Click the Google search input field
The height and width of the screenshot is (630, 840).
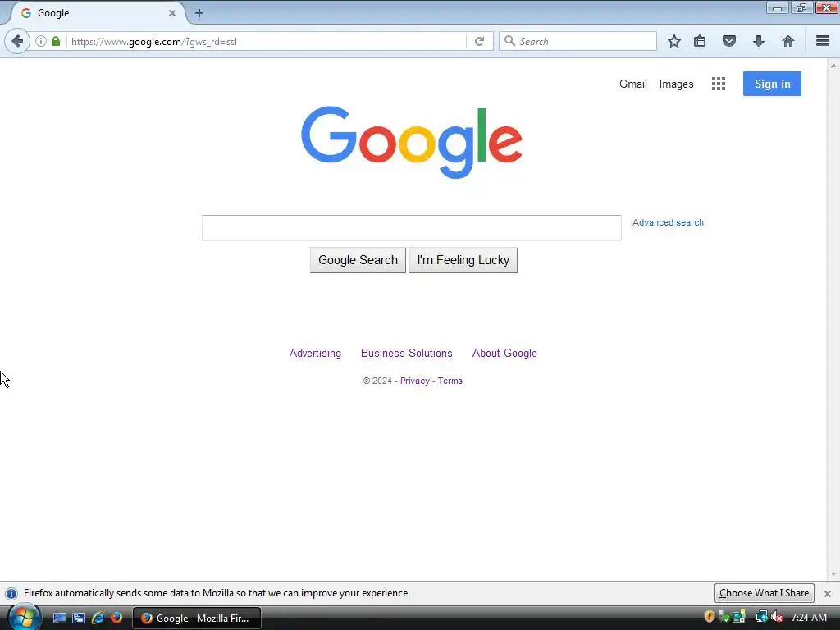click(412, 228)
